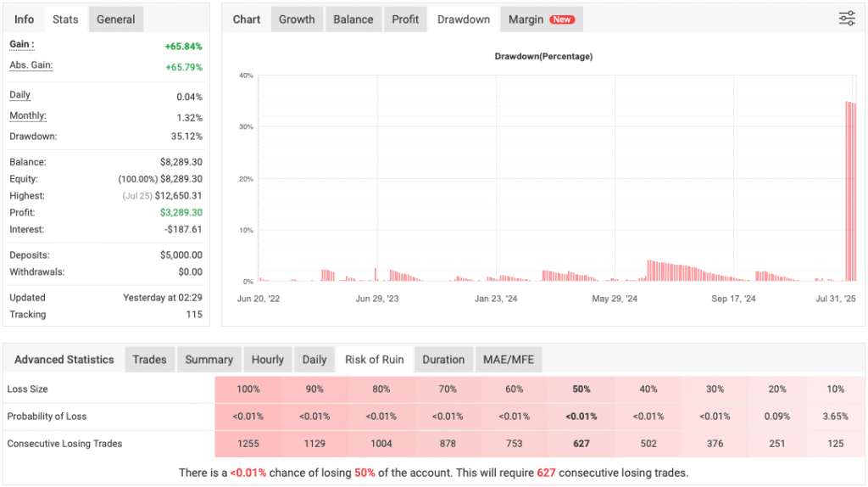Click the Gain label link

tap(22, 45)
